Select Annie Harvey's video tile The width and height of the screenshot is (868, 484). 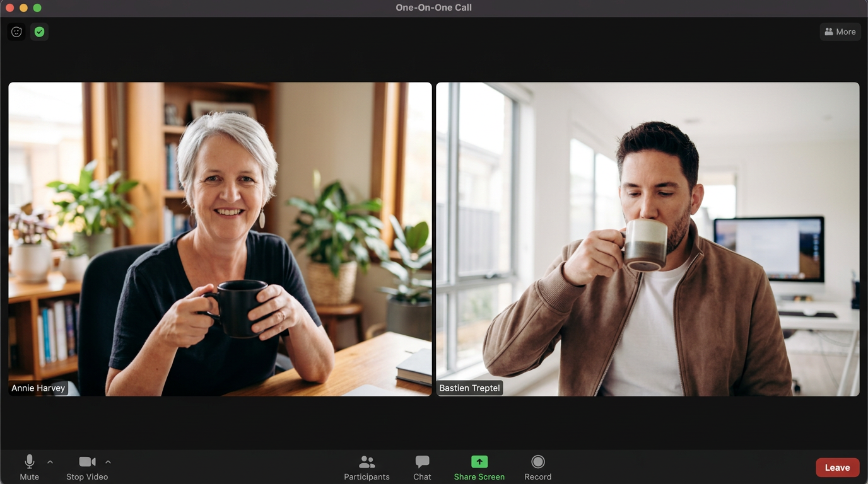(220, 239)
